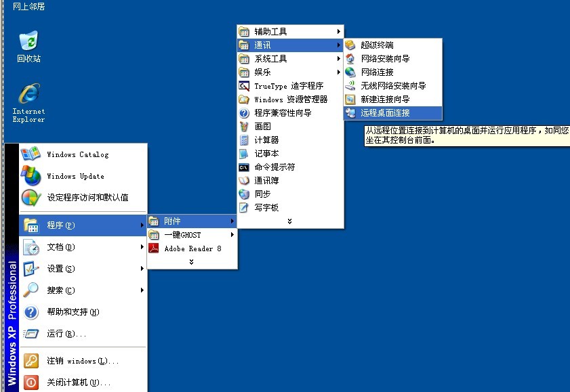570x392 pixels.
Task: Click the 记事本 notepad icon
Action: click(243, 154)
